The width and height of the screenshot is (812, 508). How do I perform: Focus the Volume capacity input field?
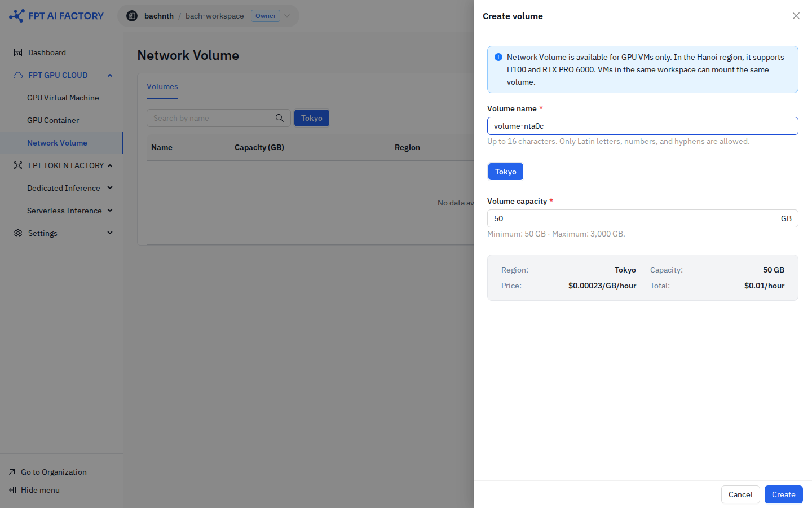click(643, 218)
